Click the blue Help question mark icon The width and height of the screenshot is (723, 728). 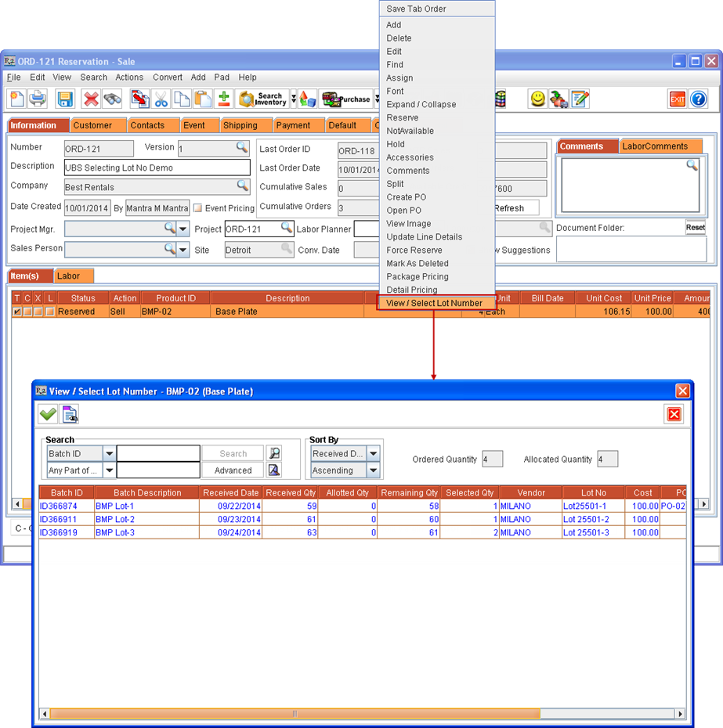point(698,99)
